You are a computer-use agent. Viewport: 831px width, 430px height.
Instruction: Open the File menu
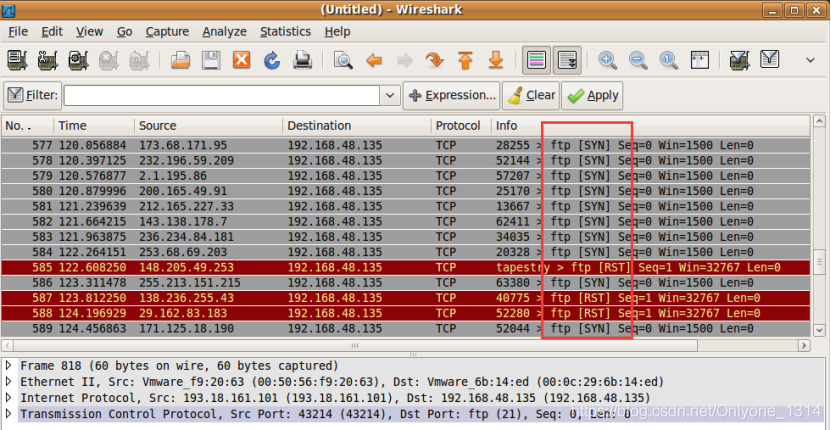click(x=18, y=32)
